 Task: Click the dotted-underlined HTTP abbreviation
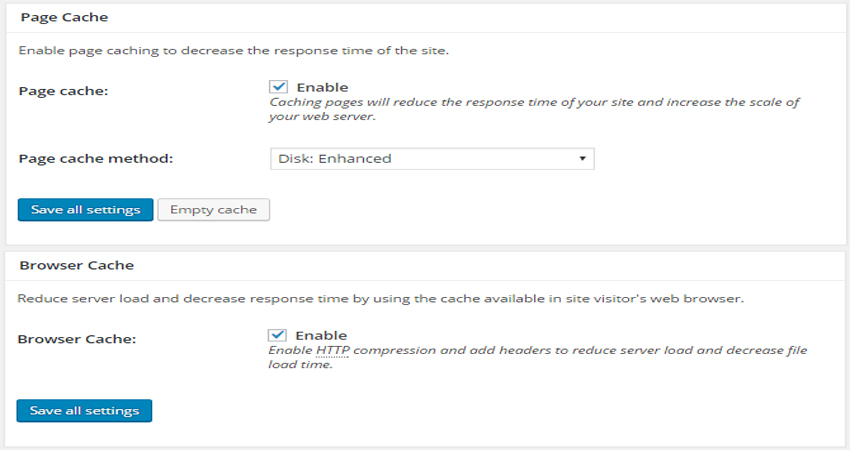point(333,350)
